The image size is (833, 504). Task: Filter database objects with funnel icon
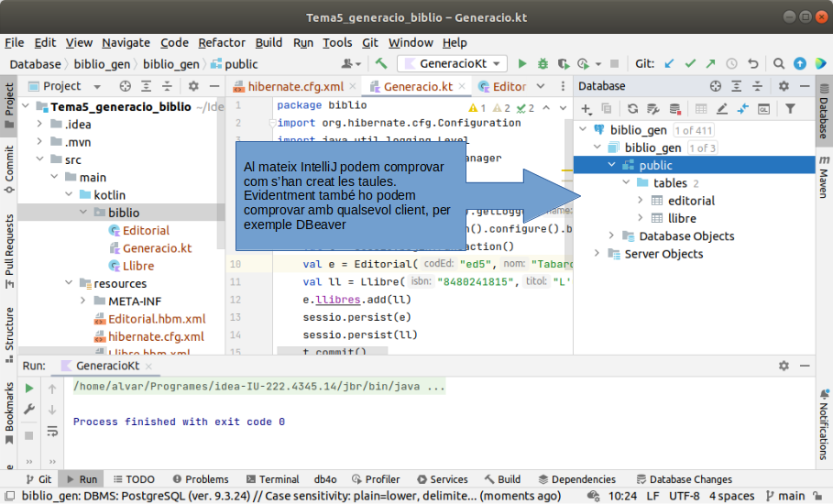click(x=791, y=109)
